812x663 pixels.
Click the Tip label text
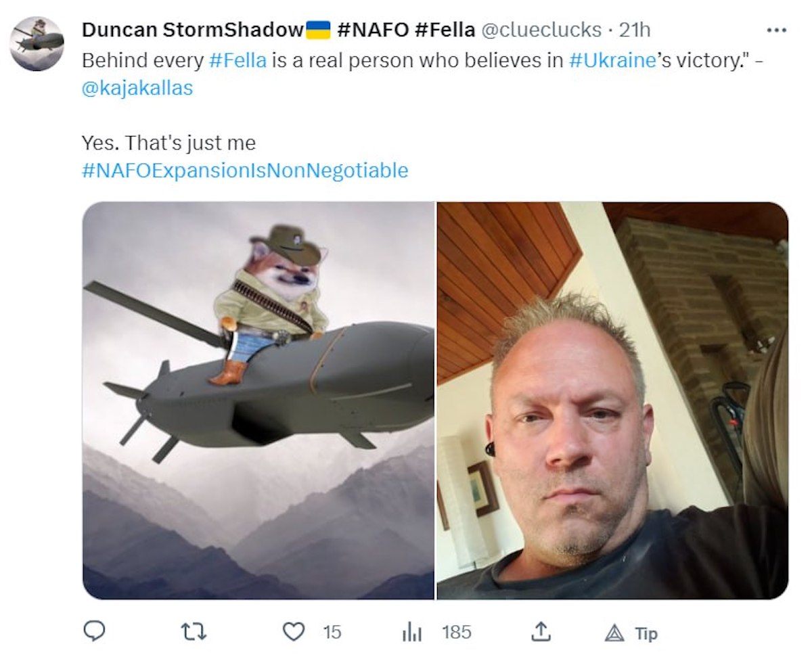coord(646,634)
